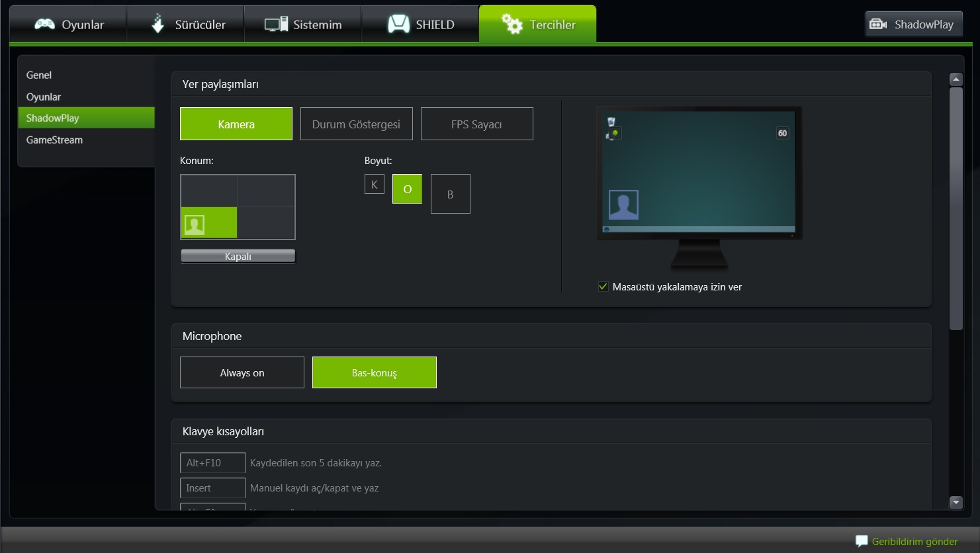Screen dimensions: 980x553
Task: Click the status indicator icon in preview
Action: click(614, 133)
